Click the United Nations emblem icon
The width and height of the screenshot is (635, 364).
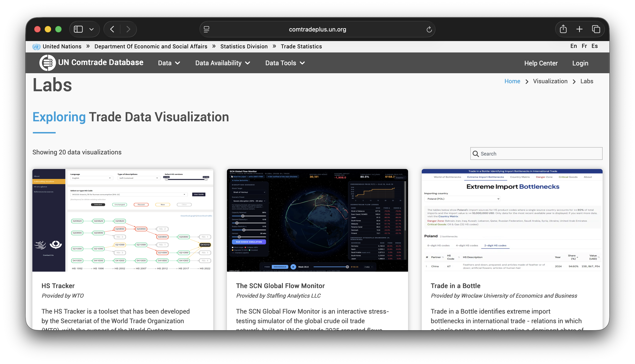coord(36,47)
